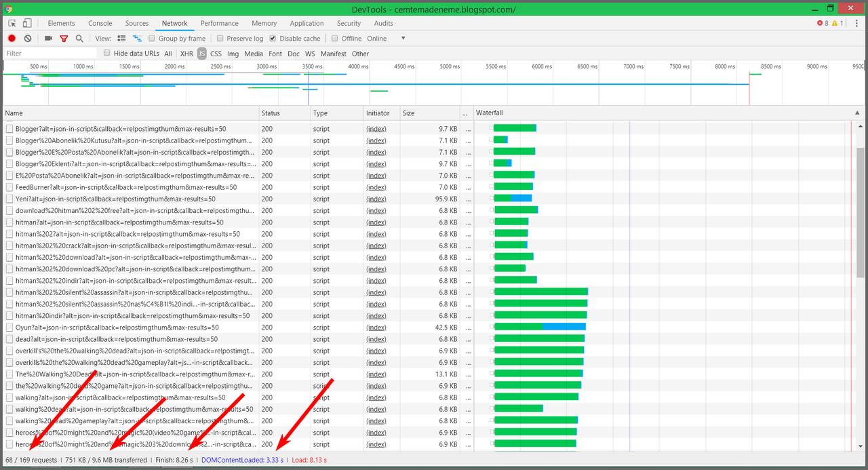Open DevTools three-dot customize menu
The width and height of the screenshot is (868, 470).
[858, 23]
